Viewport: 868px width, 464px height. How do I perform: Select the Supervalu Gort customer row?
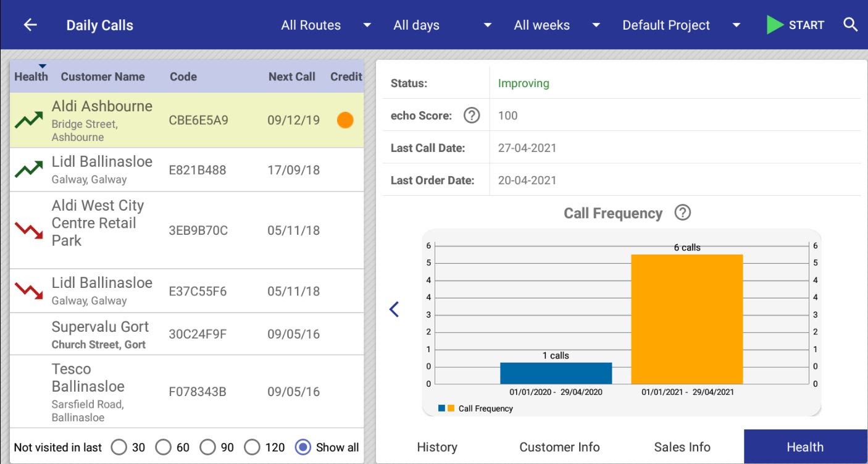(187, 334)
